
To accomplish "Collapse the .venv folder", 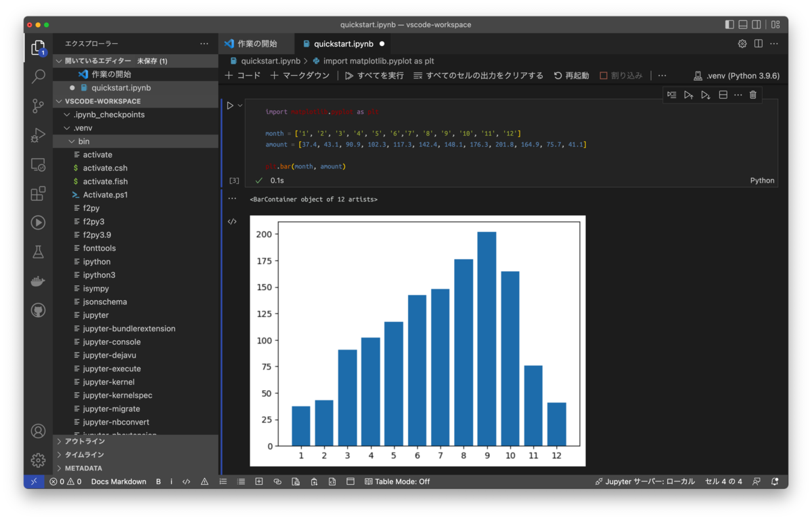I will click(135, 128).
